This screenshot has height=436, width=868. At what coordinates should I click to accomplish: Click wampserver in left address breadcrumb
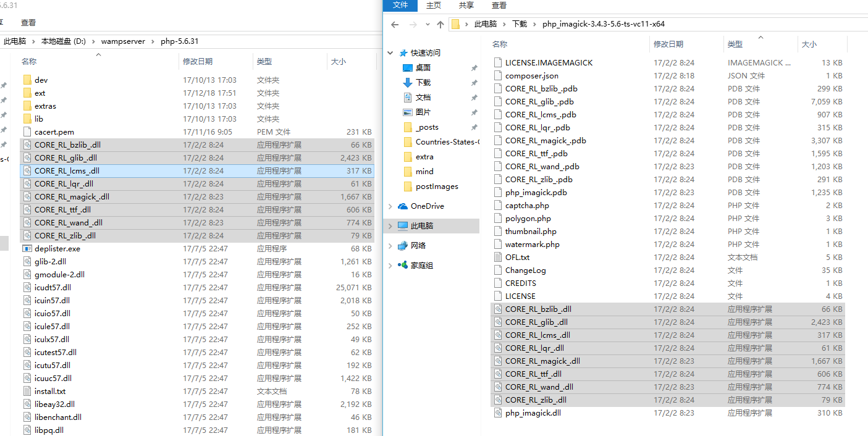pyautogui.click(x=122, y=41)
